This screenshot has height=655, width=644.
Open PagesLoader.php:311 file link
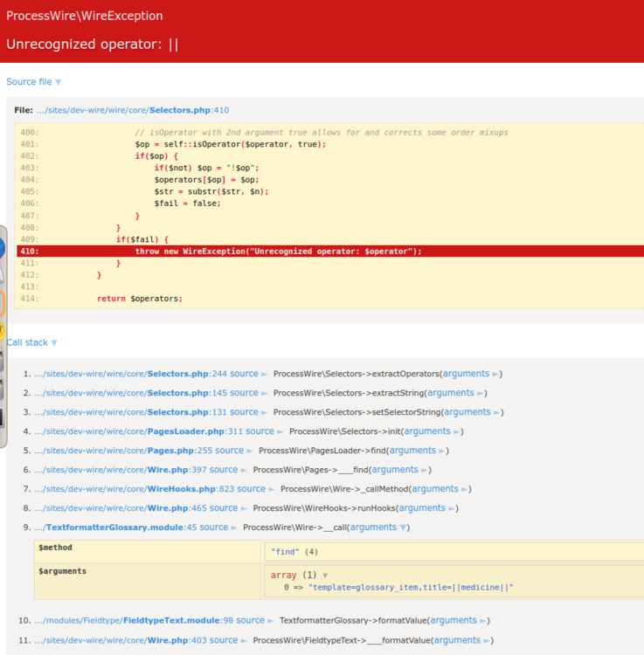click(138, 431)
